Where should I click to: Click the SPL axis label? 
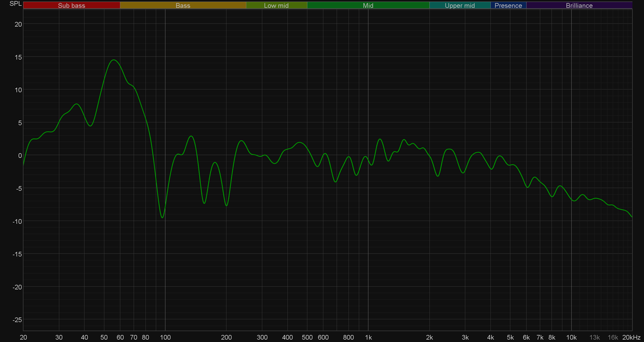(x=15, y=4)
